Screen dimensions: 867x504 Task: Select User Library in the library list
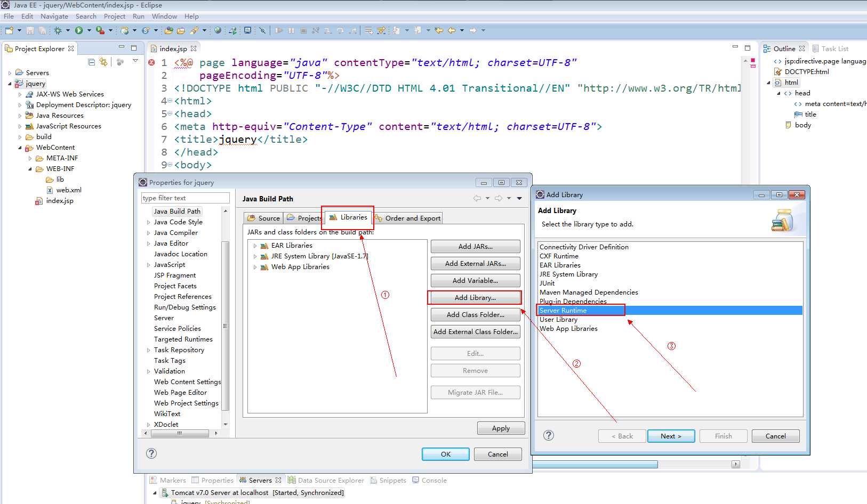(x=558, y=319)
